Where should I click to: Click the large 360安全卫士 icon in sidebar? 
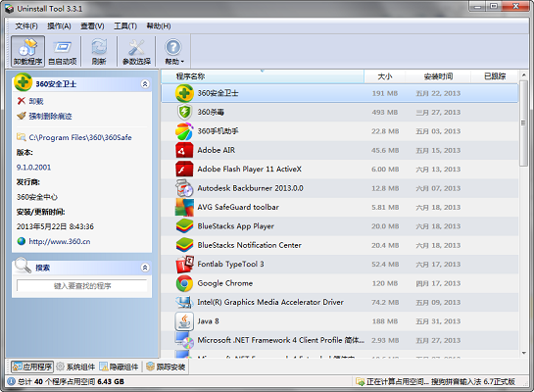(23, 82)
